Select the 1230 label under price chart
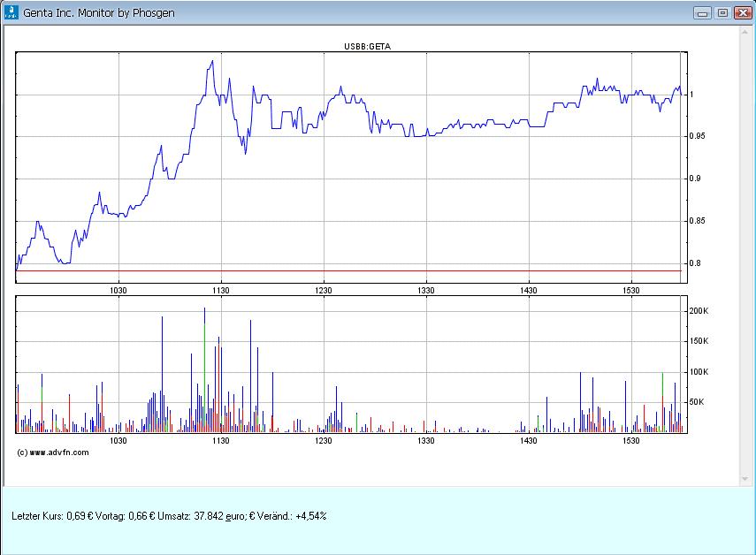756x555 pixels. pyautogui.click(x=324, y=291)
